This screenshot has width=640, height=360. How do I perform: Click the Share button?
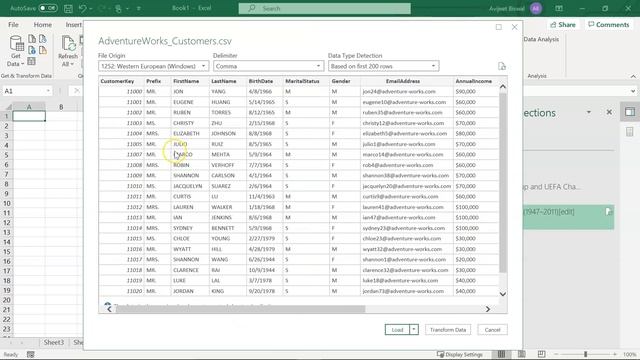tap(563, 24)
